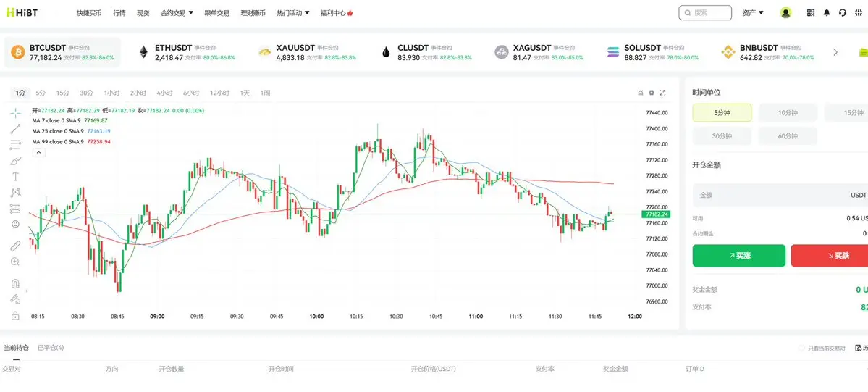Toggle the magnet snap mode
Viewport: 868px width, 392px height.
[x=15, y=283]
